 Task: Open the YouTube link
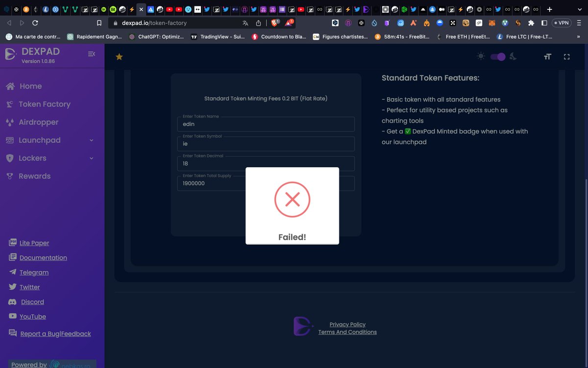(x=33, y=316)
